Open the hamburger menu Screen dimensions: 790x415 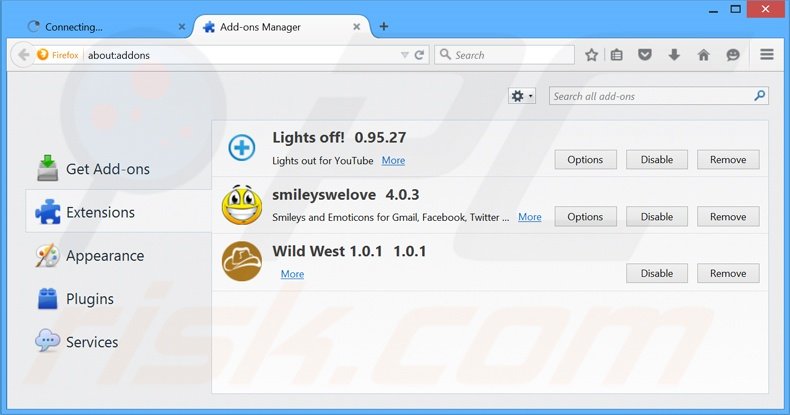pos(767,54)
